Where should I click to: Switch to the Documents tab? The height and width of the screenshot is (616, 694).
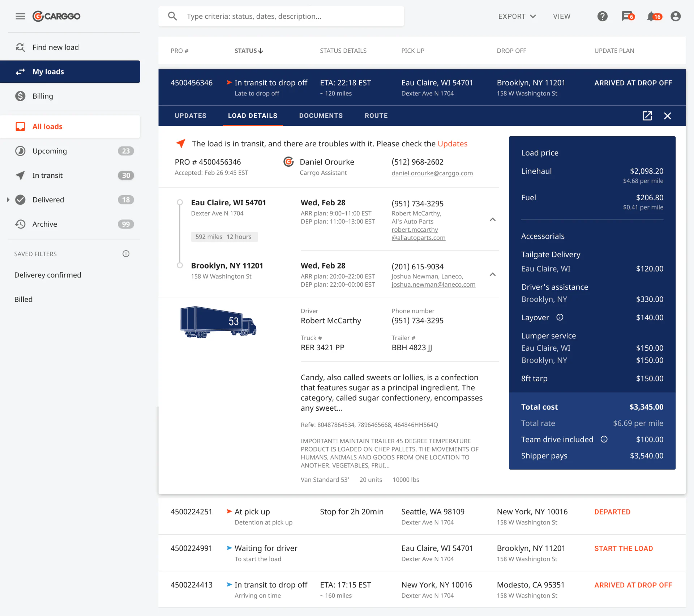point(321,116)
